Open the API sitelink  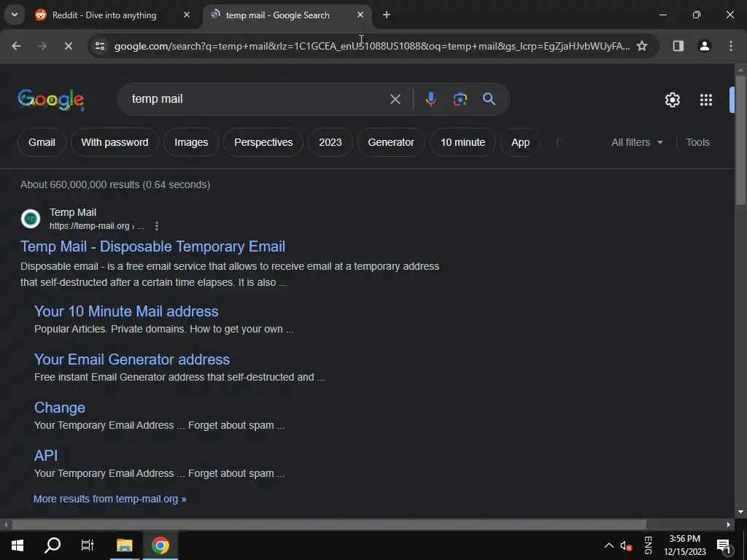point(46,456)
